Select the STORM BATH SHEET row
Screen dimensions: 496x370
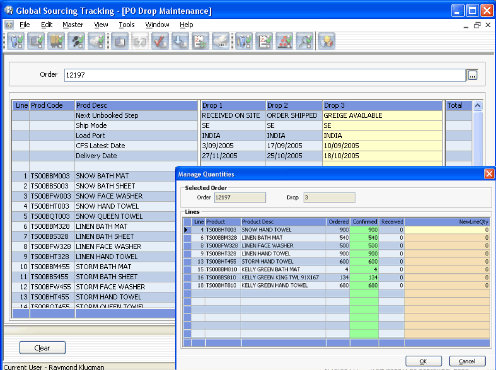94,276
